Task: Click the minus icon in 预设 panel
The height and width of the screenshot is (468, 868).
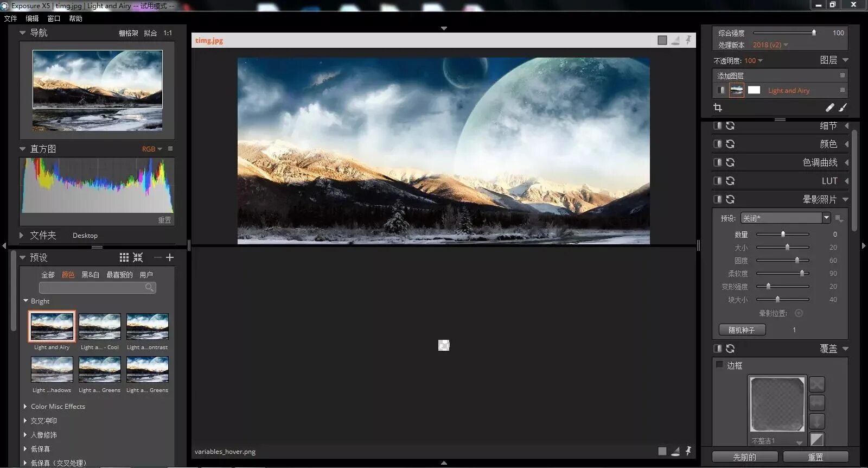Action: pyautogui.click(x=157, y=257)
